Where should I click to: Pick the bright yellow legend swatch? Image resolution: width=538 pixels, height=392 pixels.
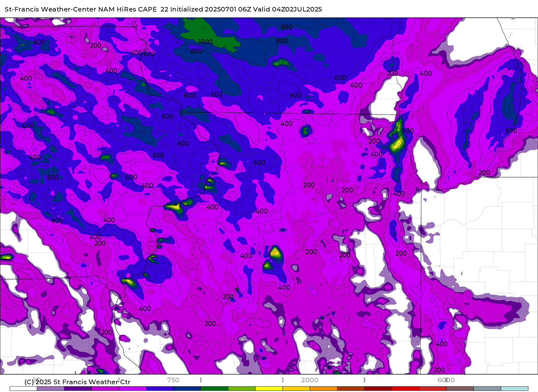[269, 389]
